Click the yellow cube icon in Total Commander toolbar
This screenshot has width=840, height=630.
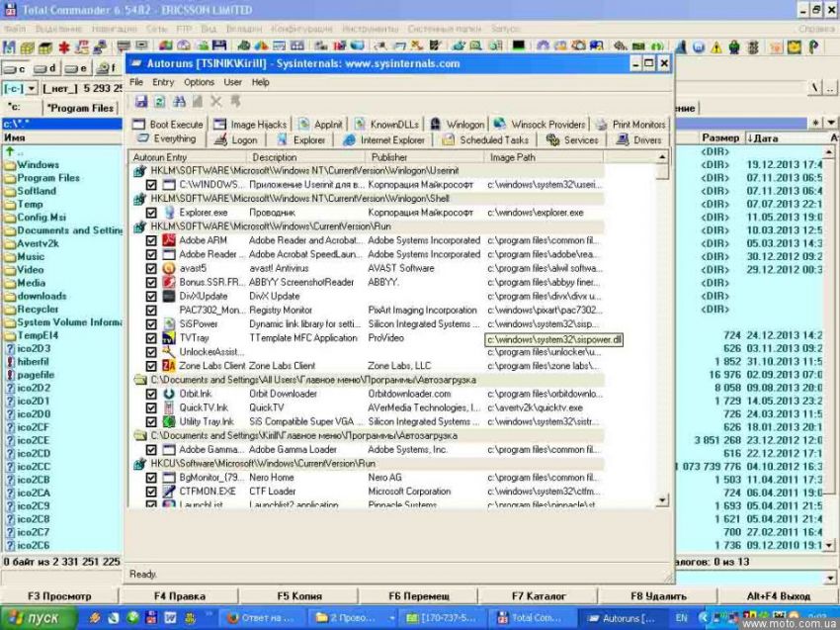27,47
